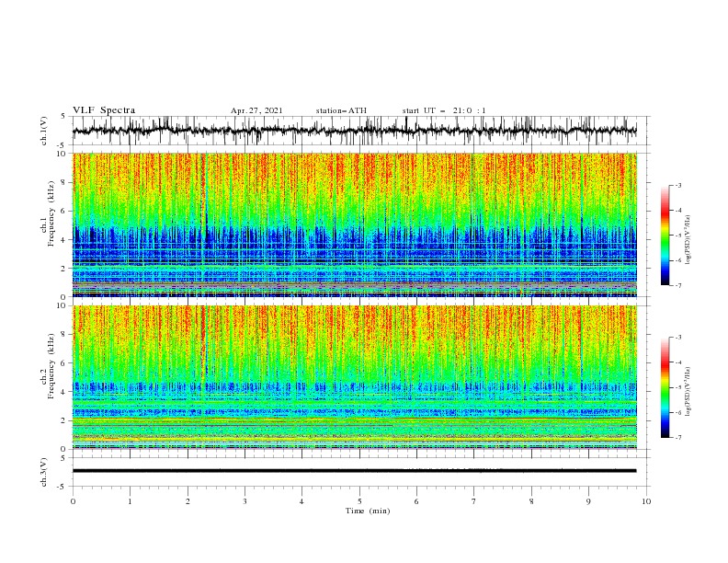This screenshot has width=728, height=563.
Task: Click the "ch.3(V)" axis label
Action: [44, 472]
